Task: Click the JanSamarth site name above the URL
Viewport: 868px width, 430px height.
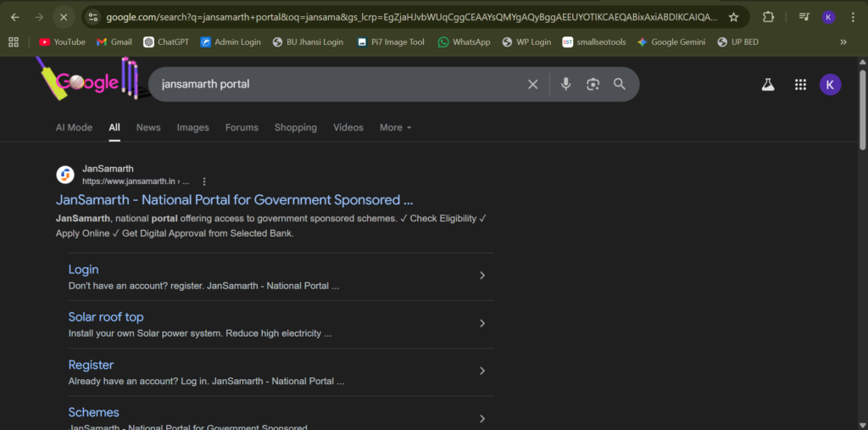Action: pyautogui.click(x=108, y=169)
